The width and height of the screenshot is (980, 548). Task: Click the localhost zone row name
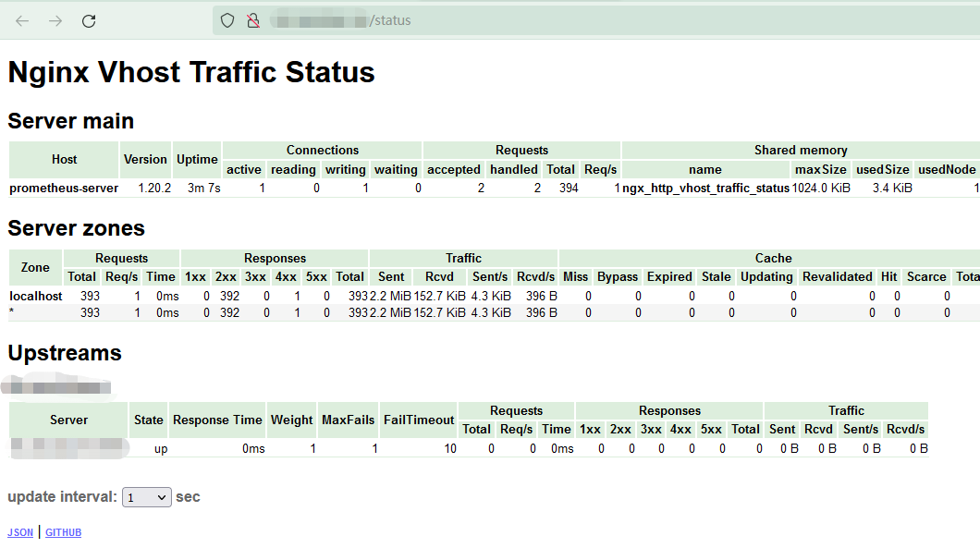pyautogui.click(x=36, y=297)
